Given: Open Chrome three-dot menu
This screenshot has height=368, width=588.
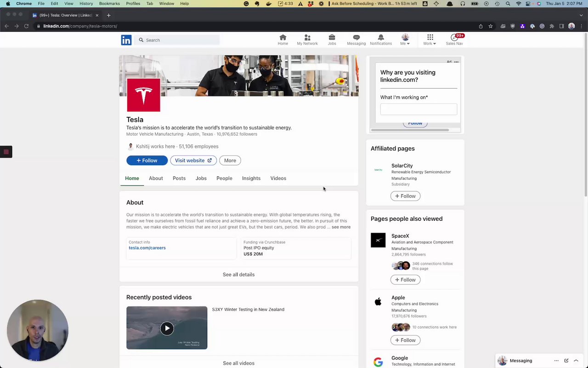Looking at the screenshot, I should 581,26.
